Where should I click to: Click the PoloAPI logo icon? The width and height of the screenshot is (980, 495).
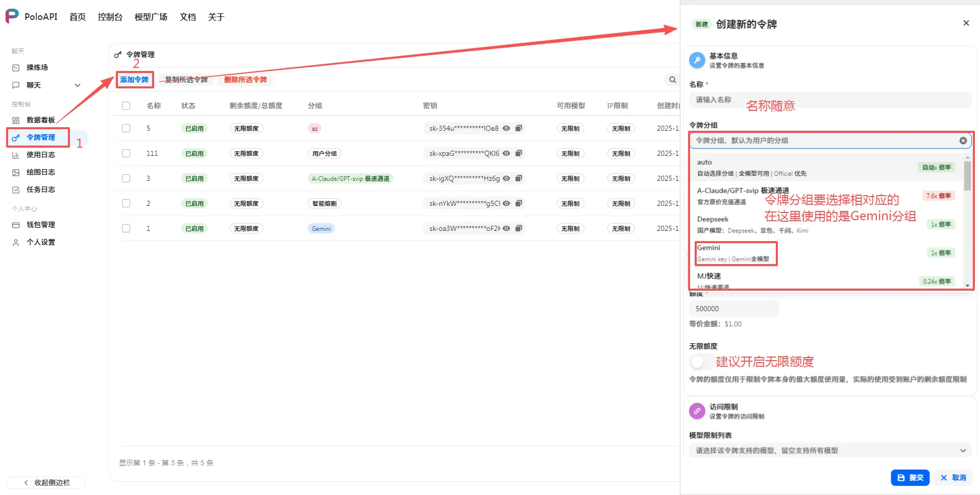pyautogui.click(x=12, y=16)
